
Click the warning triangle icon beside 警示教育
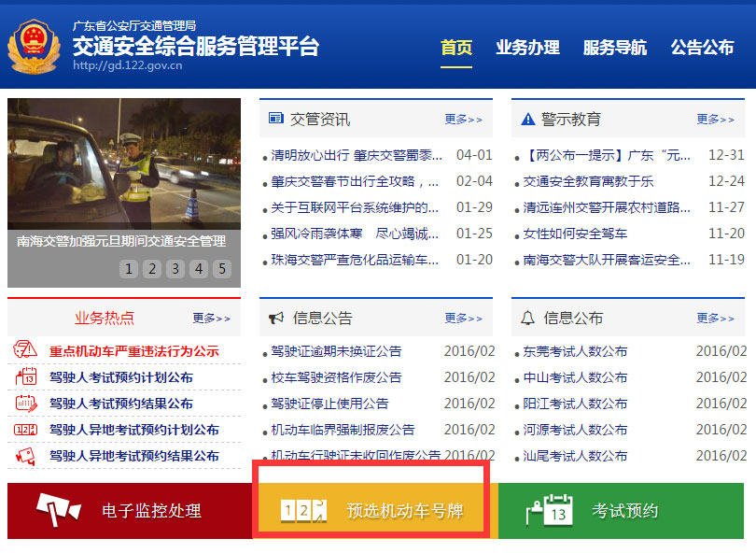[x=525, y=118]
